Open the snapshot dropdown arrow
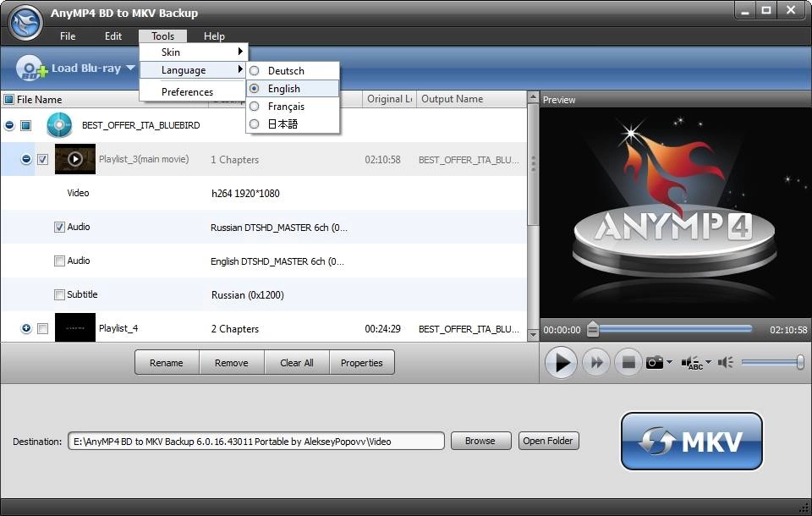The height and width of the screenshot is (516, 812). point(670,361)
